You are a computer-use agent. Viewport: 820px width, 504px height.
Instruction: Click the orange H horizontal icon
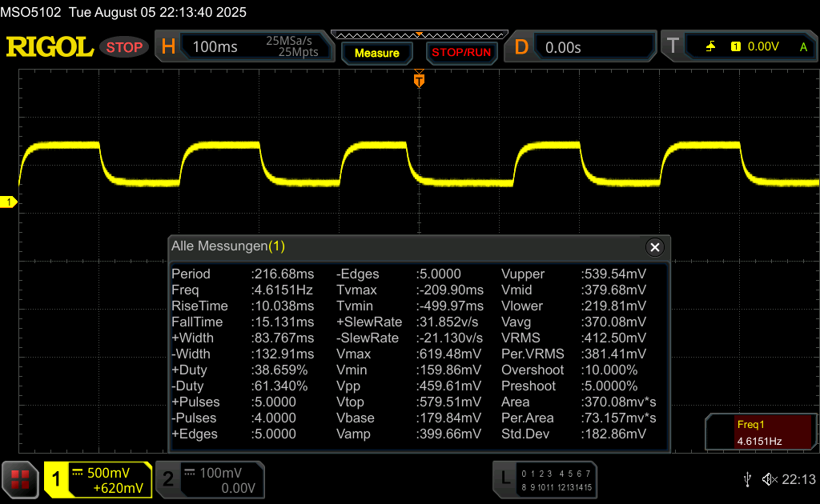pos(168,47)
